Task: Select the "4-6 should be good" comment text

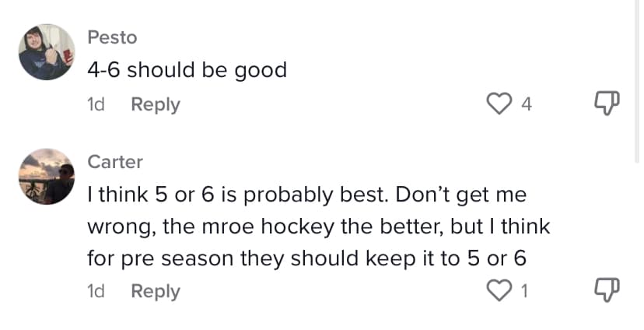Action: pos(187,70)
